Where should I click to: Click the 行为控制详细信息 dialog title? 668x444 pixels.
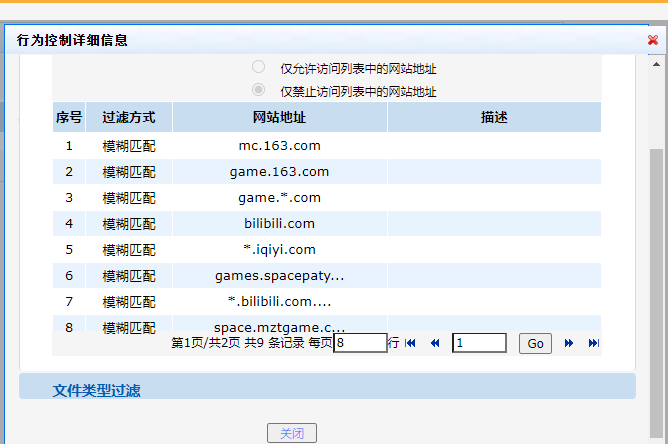[x=72, y=40]
